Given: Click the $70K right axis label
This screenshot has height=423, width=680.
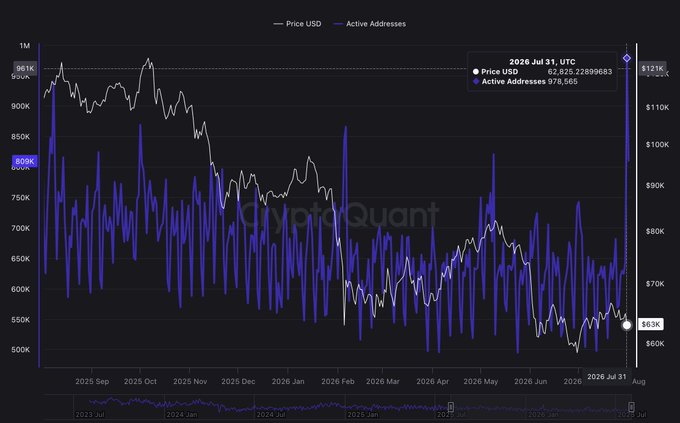Looking at the screenshot, I should tap(655, 284).
